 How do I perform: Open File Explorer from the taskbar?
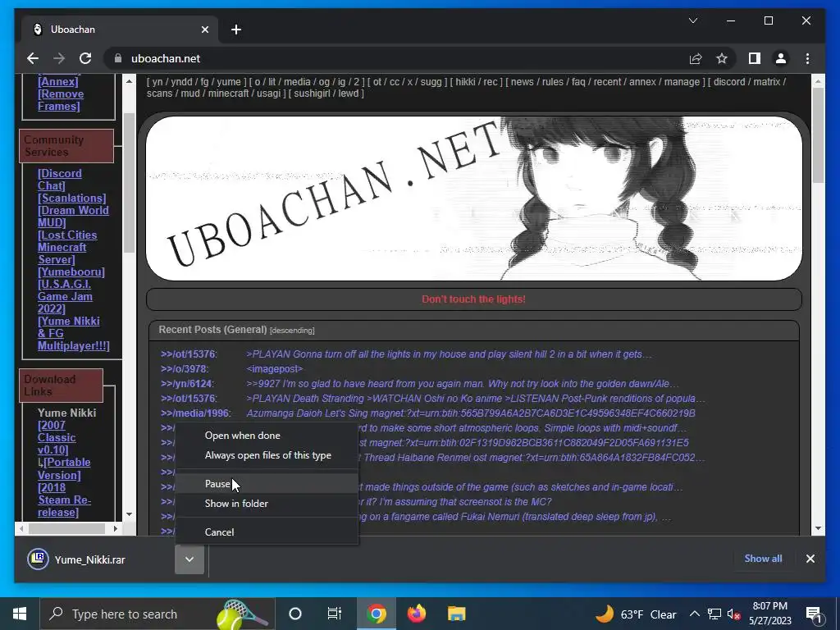point(456,614)
